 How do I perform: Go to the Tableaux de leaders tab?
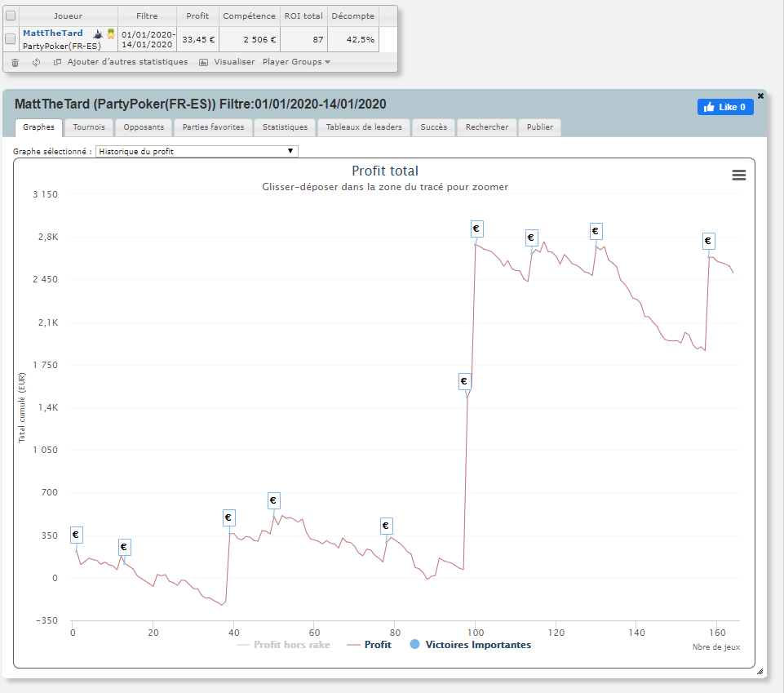pos(364,127)
